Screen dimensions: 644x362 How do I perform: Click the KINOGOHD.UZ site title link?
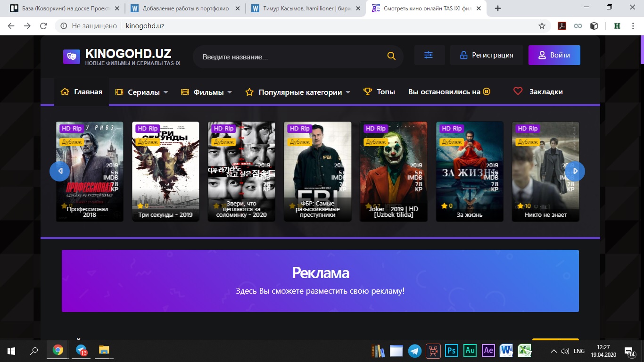click(x=128, y=54)
